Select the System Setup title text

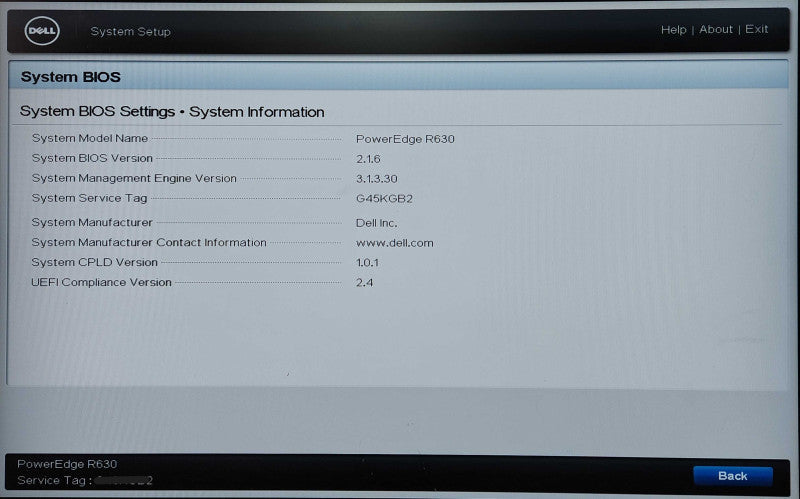click(131, 32)
